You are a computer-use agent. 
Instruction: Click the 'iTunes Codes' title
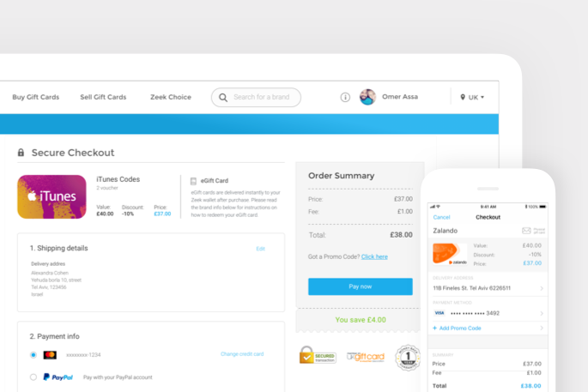[118, 179]
